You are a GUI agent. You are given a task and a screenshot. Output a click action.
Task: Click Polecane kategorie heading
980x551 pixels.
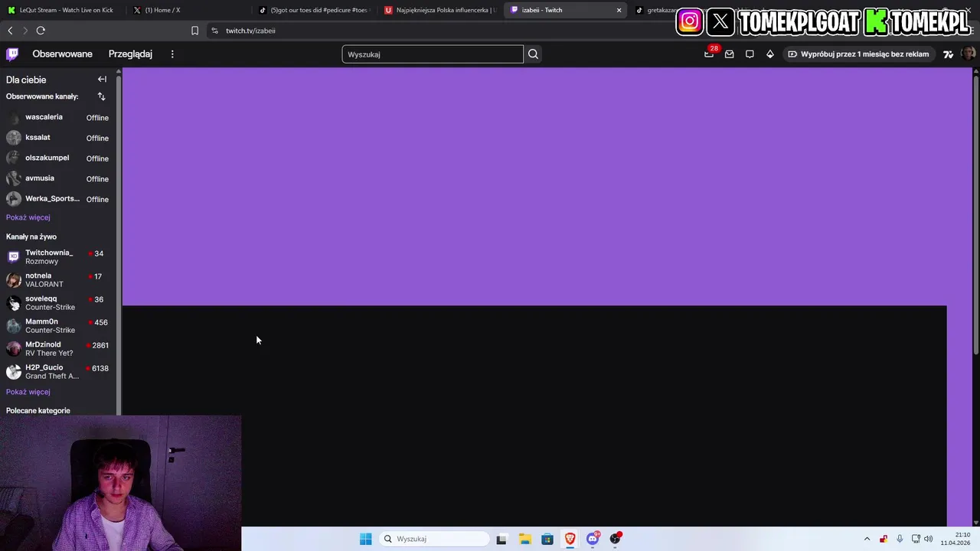(x=38, y=411)
